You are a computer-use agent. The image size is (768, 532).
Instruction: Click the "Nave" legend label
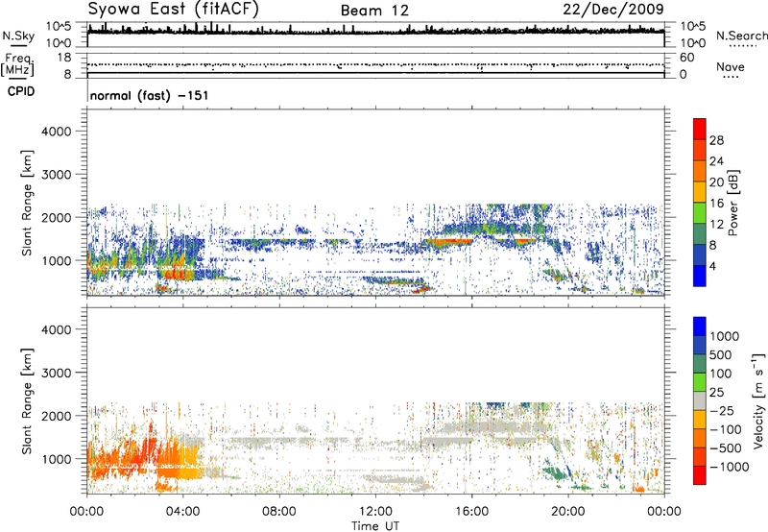(x=730, y=66)
